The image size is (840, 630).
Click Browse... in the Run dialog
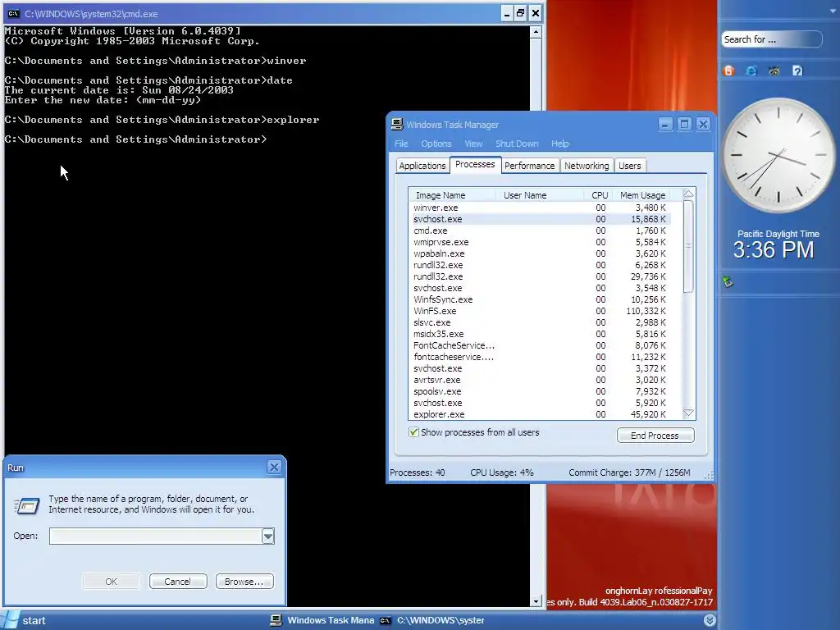click(244, 582)
